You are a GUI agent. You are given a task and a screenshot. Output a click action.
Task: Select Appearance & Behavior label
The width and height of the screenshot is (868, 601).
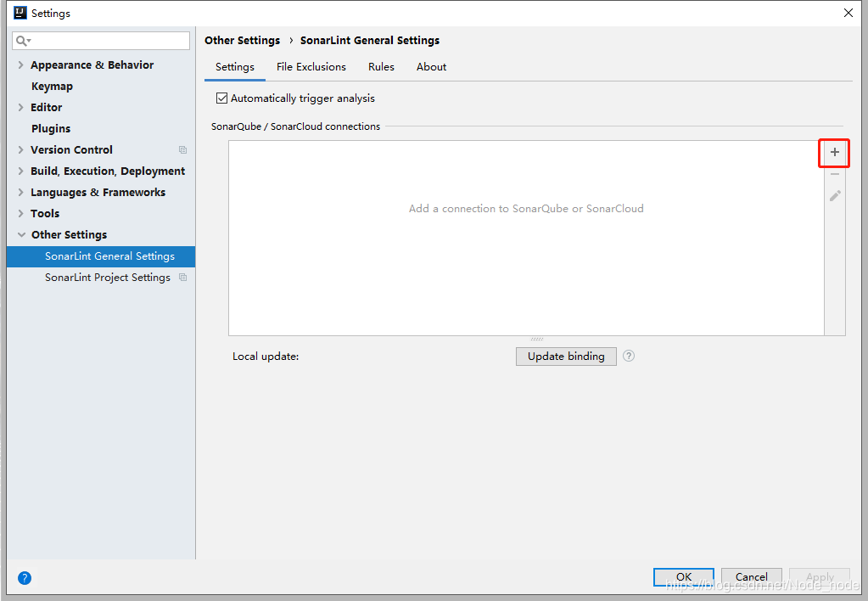click(x=92, y=65)
